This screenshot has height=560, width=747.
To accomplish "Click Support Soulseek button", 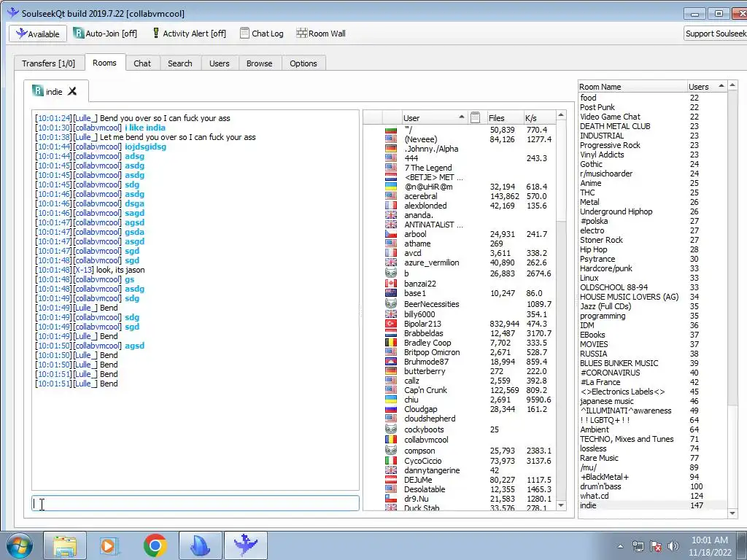I will pos(715,34).
